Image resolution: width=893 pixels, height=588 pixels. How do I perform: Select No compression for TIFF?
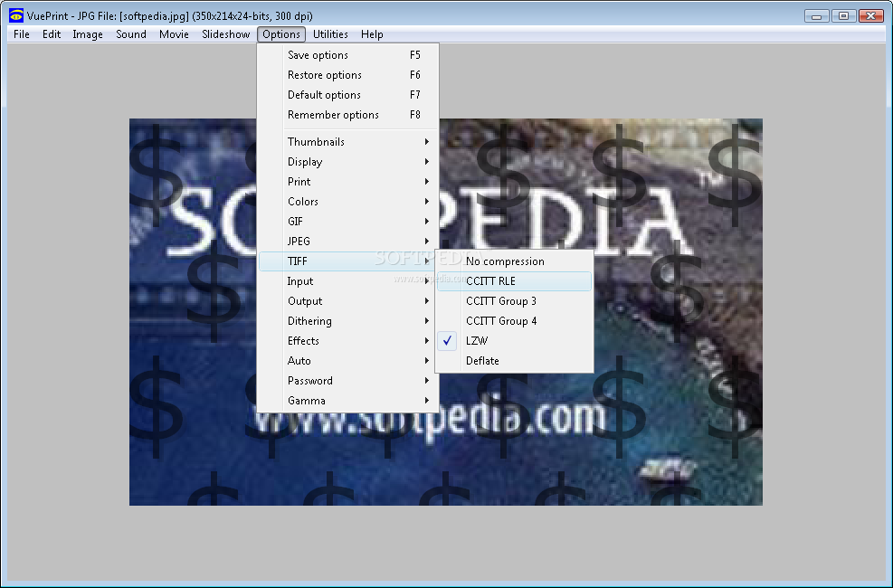tap(514, 261)
